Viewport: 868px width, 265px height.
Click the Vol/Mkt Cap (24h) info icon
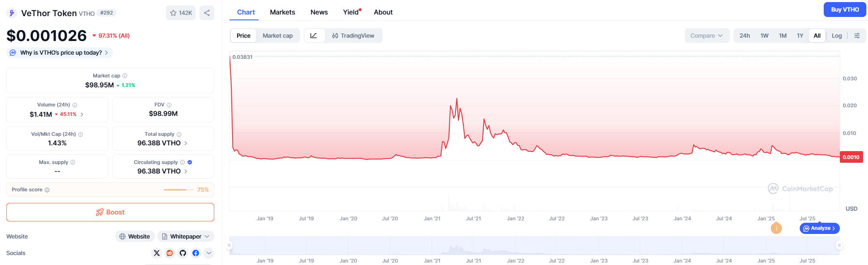(x=81, y=135)
